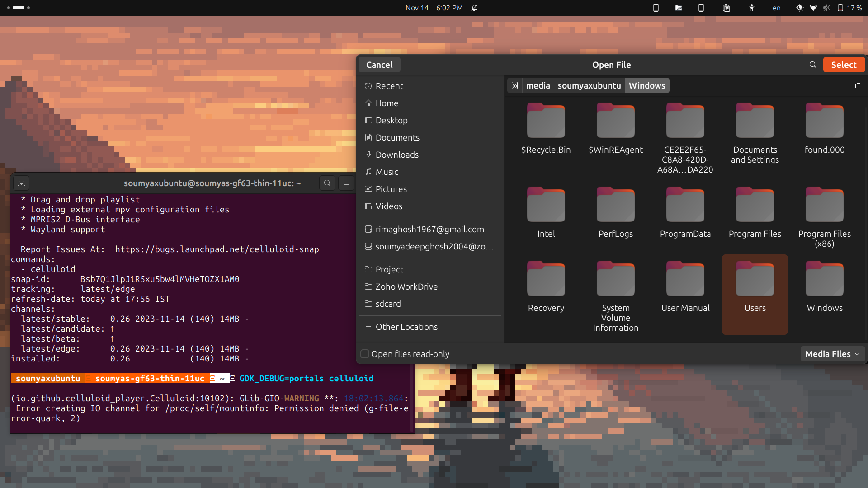Click new tab icon in terminal header
Image resolution: width=868 pixels, height=488 pixels.
click(21, 183)
